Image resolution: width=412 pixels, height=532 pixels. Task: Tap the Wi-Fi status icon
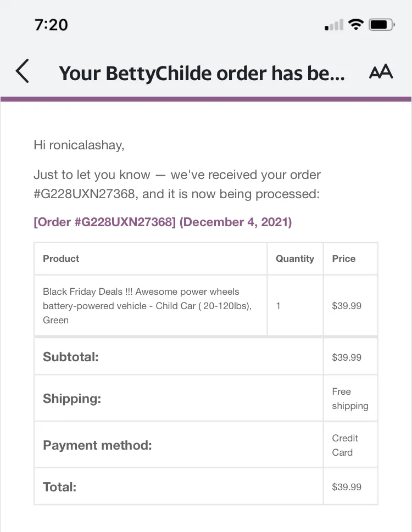coord(355,24)
